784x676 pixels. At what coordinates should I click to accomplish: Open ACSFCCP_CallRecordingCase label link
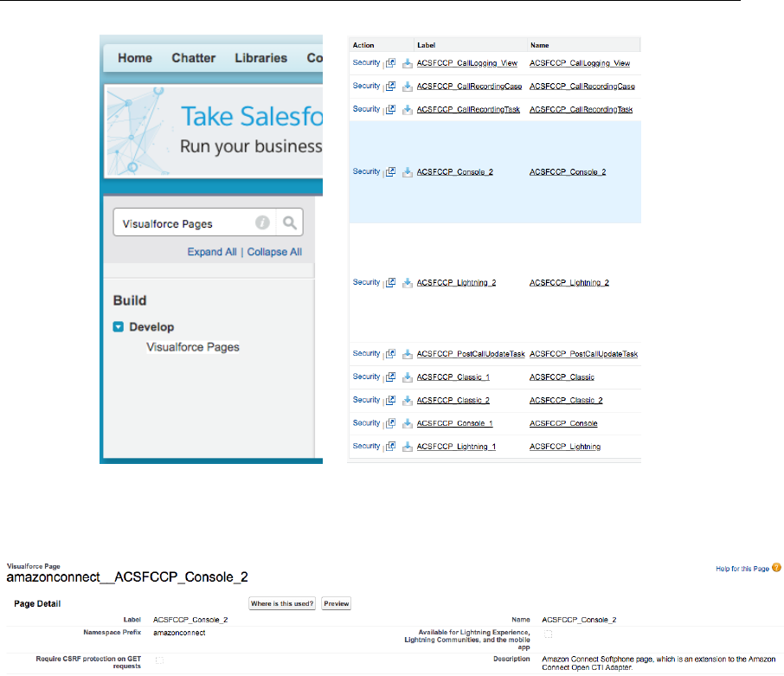pyautogui.click(x=469, y=86)
